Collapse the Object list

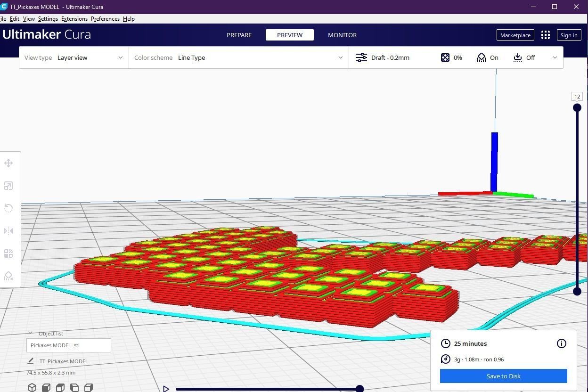pos(30,333)
